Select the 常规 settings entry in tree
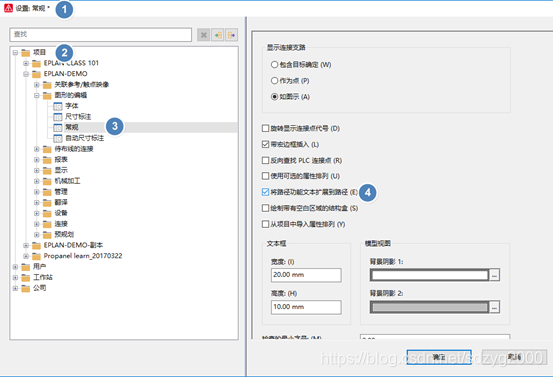 click(x=72, y=127)
